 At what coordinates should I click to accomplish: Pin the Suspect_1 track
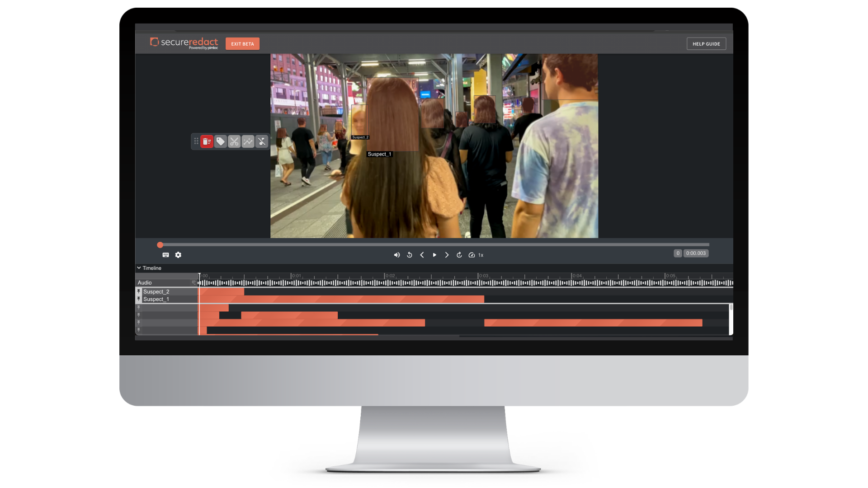(x=138, y=299)
